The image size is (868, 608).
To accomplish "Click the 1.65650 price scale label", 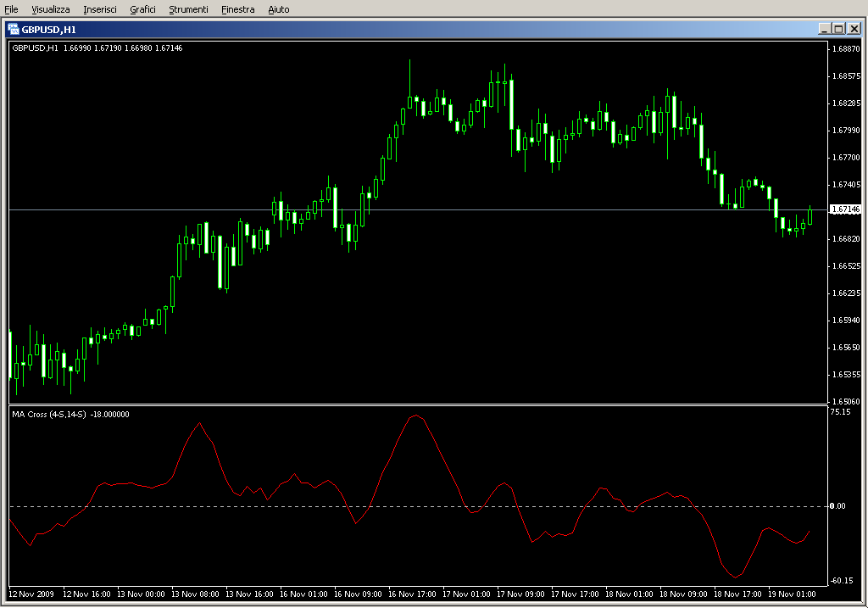I will tap(847, 347).
